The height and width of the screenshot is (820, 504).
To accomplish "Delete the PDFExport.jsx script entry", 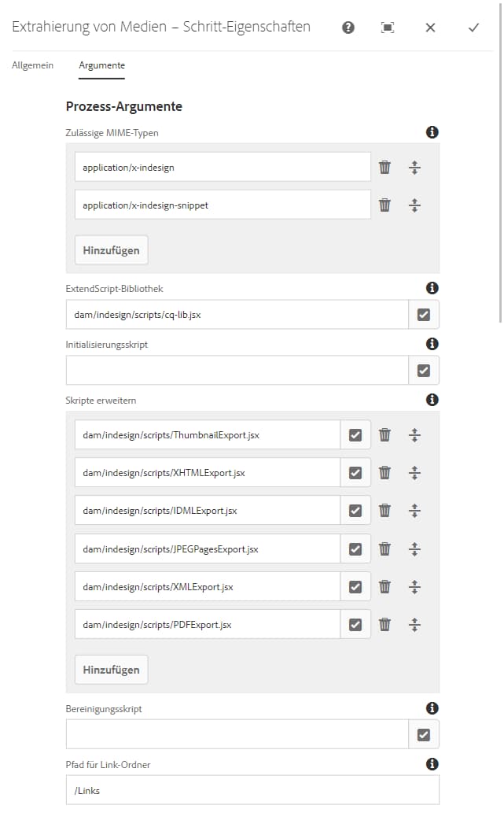I will click(x=384, y=624).
